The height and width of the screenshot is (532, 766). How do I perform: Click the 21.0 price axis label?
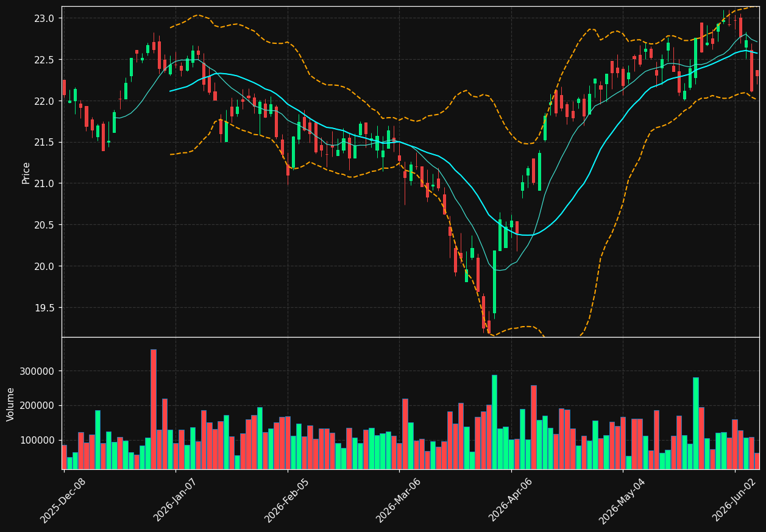click(x=46, y=184)
